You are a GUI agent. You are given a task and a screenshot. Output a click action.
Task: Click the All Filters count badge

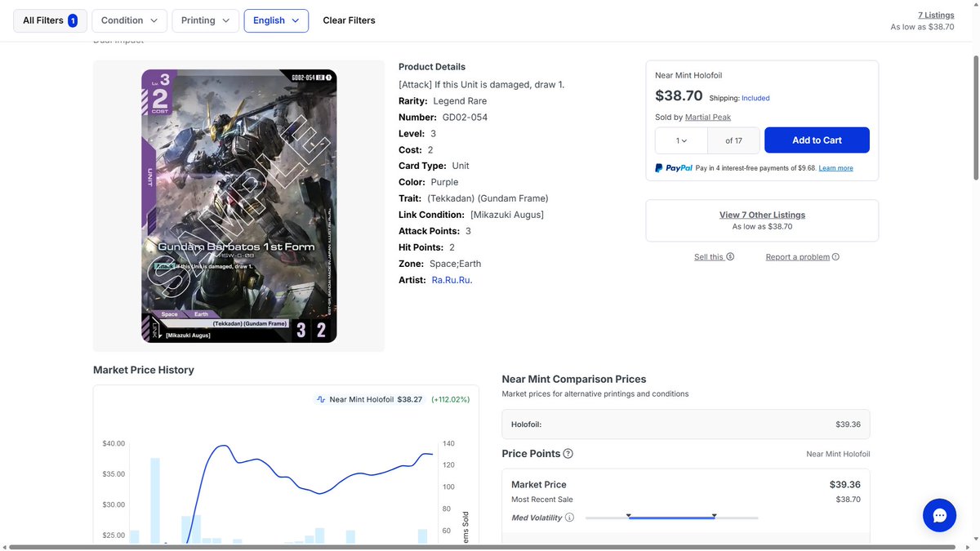coord(73,20)
